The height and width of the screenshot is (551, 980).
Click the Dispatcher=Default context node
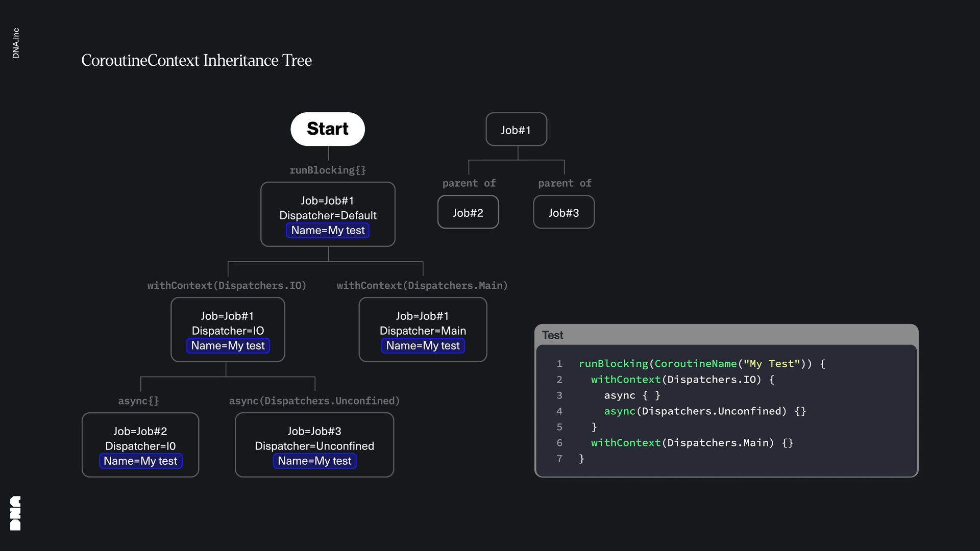pos(328,214)
